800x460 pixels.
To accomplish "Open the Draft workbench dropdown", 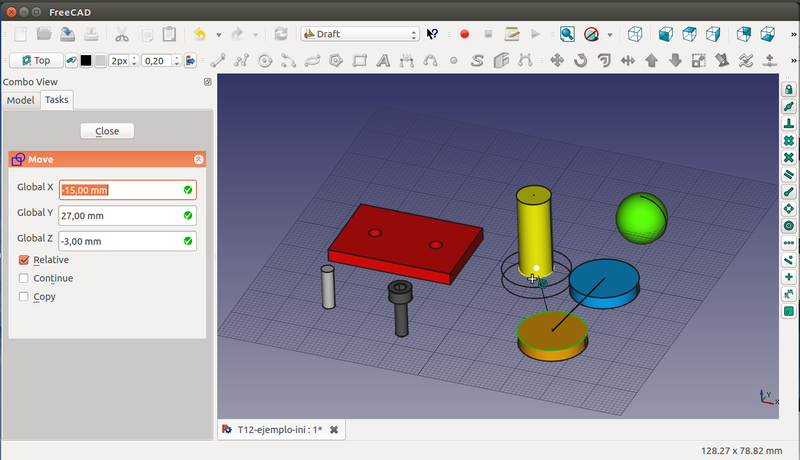I will click(x=360, y=34).
